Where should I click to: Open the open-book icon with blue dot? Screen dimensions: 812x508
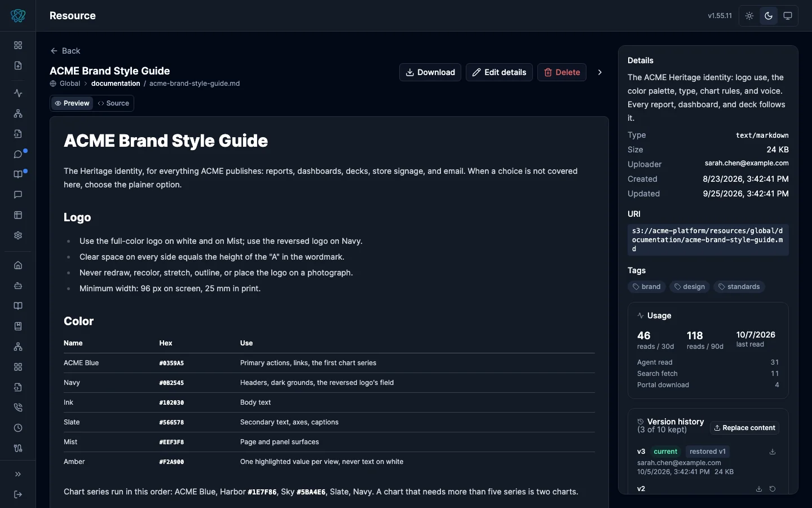click(x=18, y=174)
